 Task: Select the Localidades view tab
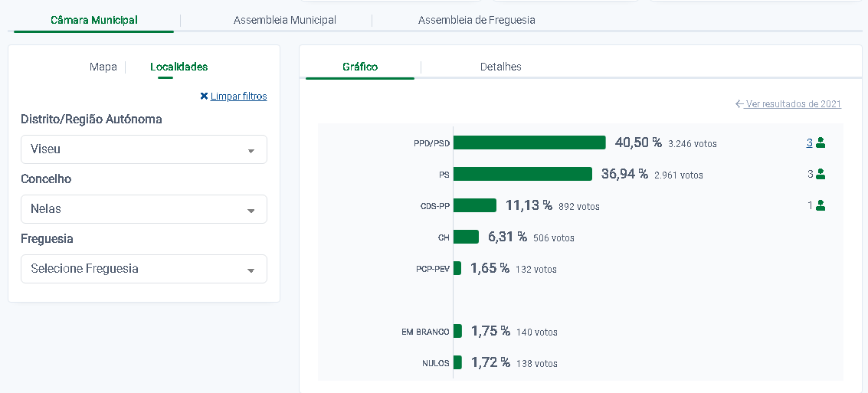(x=179, y=67)
